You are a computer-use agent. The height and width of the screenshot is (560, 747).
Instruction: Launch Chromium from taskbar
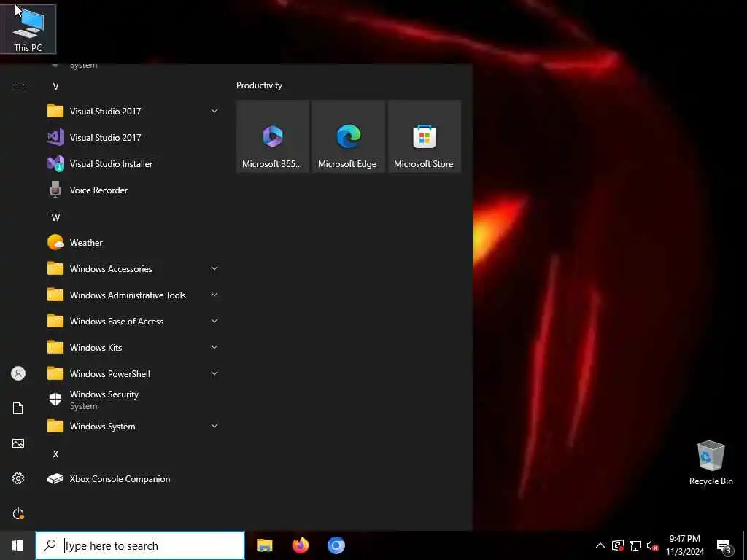pyautogui.click(x=336, y=545)
